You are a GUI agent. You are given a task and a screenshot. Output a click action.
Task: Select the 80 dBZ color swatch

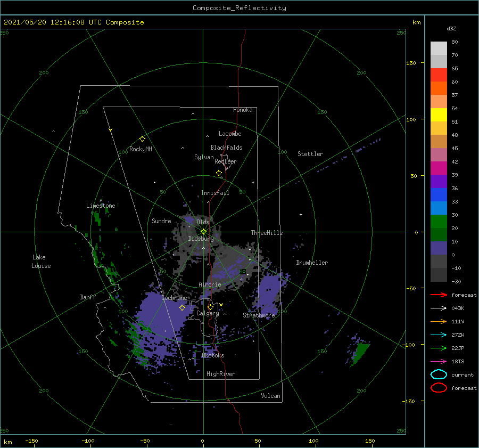coord(439,48)
